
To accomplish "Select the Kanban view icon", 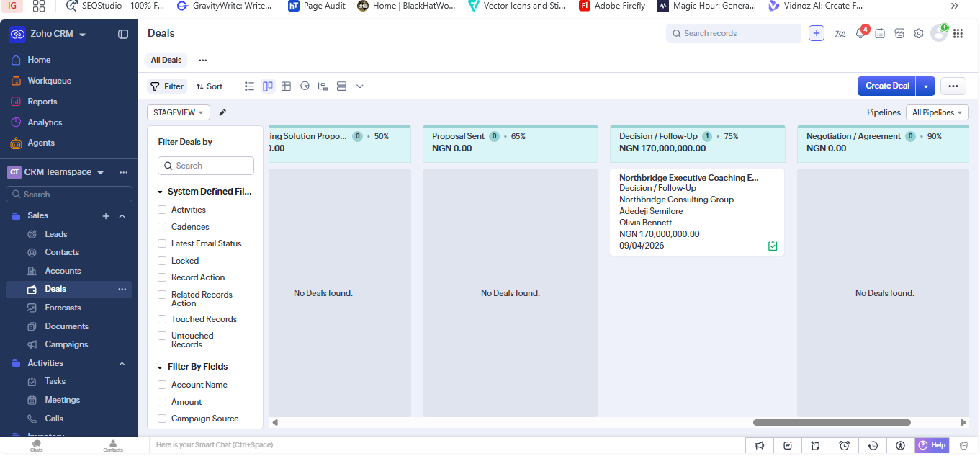I will [x=268, y=86].
